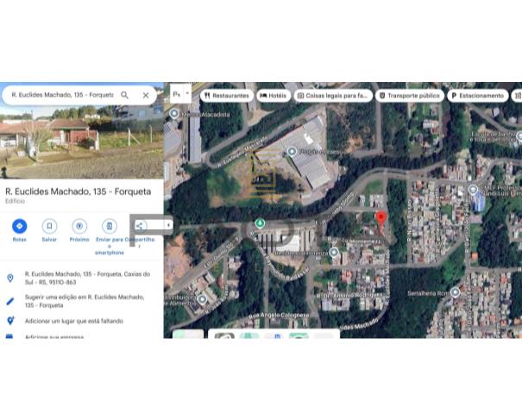The height and width of the screenshot is (420, 522).
Task: Open the Street View photo of the address
Action: (82, 142)
